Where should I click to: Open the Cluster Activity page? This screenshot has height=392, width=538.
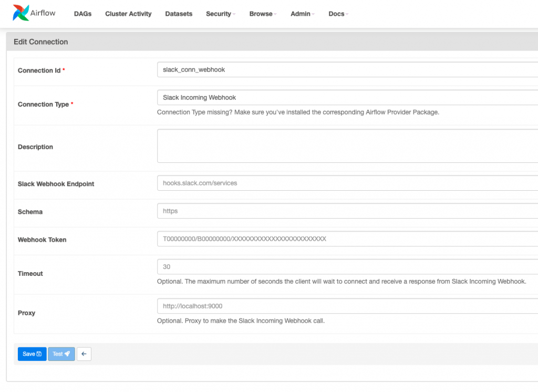click(x=128, y=14)
